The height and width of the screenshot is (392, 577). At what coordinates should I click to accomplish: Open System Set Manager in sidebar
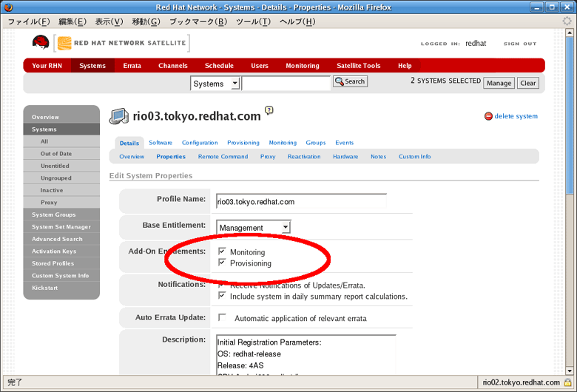61,227
